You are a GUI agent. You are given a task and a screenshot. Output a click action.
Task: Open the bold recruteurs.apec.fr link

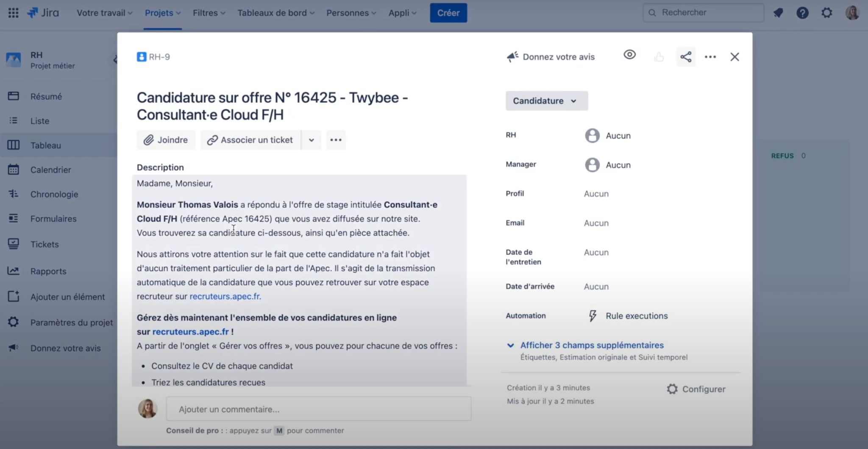pyautogui.click(x=190, y=332)
